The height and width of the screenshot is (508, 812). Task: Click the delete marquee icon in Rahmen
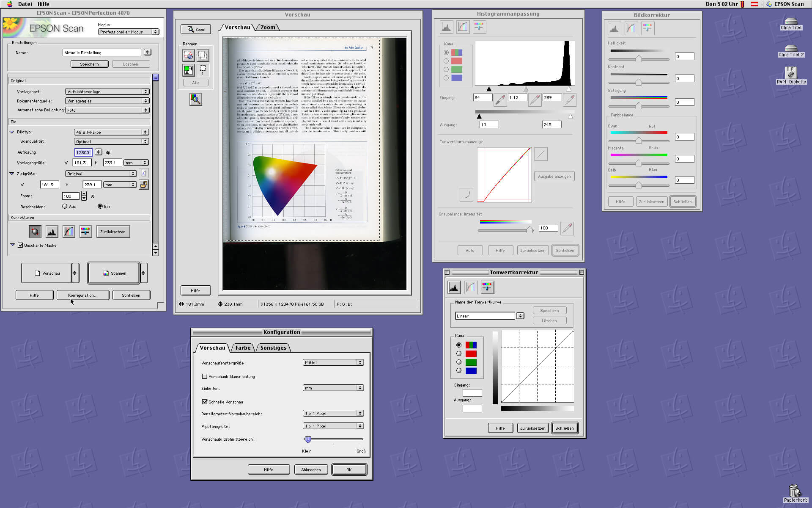click(x=189, y=55)
